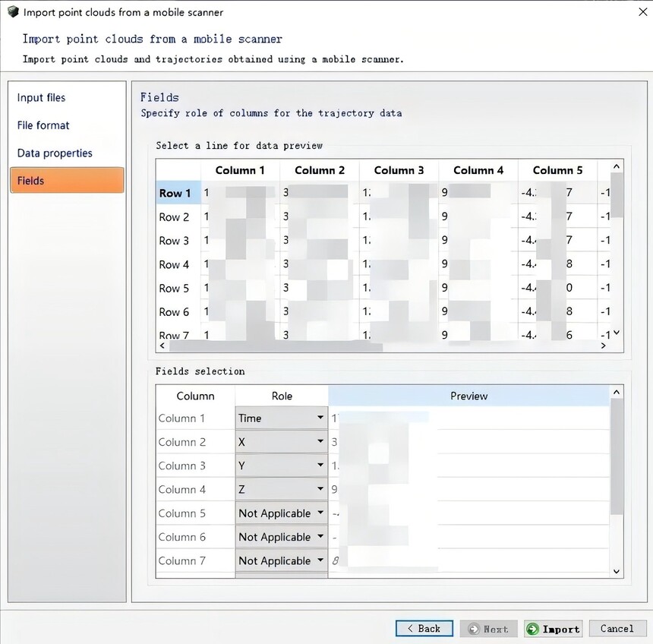653x644 pixels.
Task: Open the Column 5 role dropdown
Action: point(282,513)
